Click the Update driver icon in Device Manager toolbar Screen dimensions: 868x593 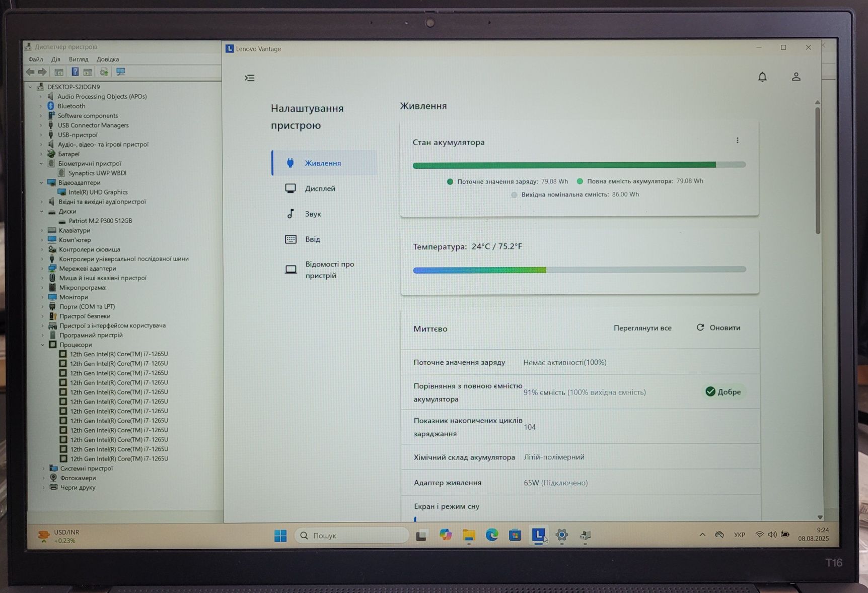(104, 72)
